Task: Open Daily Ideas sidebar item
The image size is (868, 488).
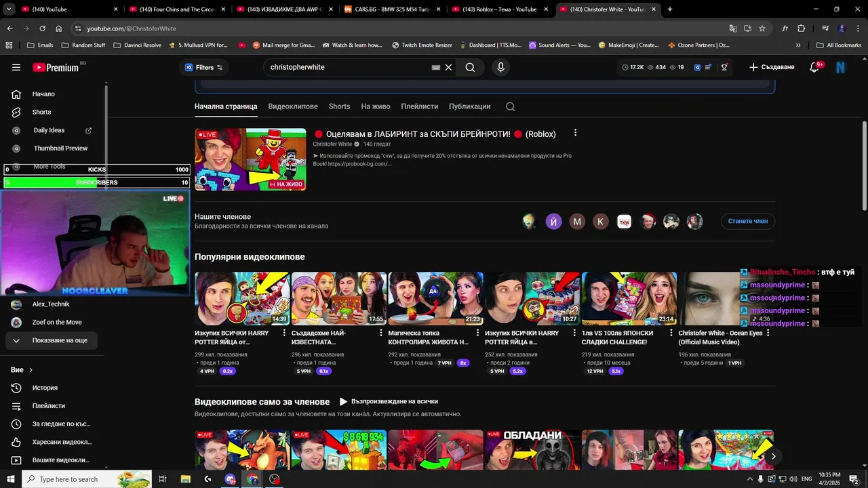Action: tap(53, 130)
